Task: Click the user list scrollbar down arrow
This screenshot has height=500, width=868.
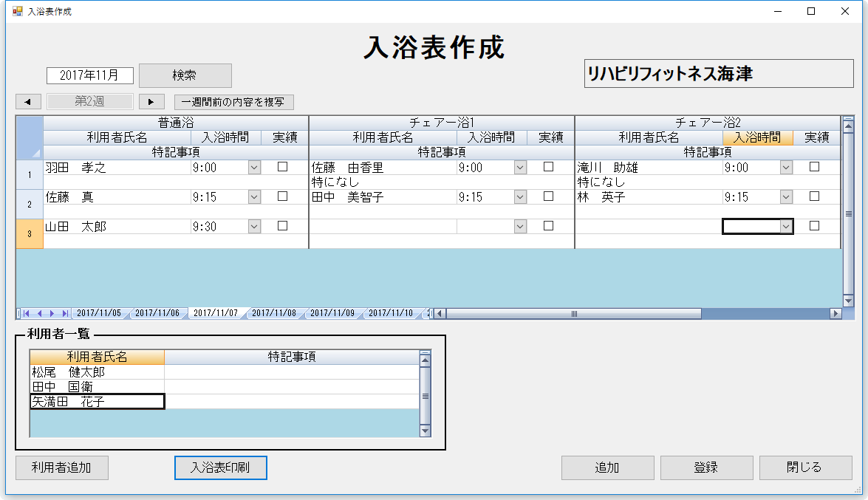Action: click(x=425, y=431)
